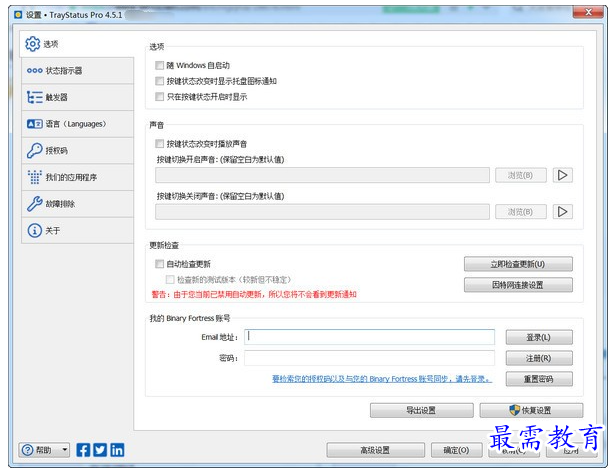The image size is (611, 469).
Task: Click 立即检查更新(U) button
Action: pyautogui.click(x=518, y=264)
